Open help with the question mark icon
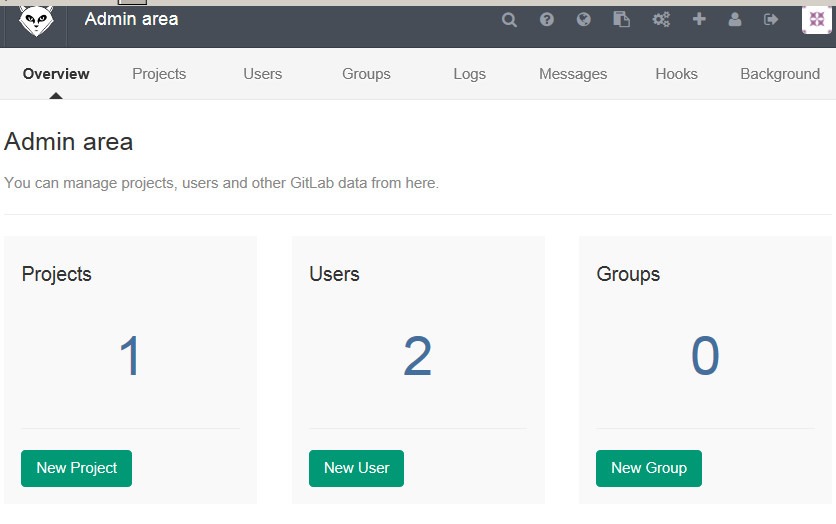 click(546, 20)
